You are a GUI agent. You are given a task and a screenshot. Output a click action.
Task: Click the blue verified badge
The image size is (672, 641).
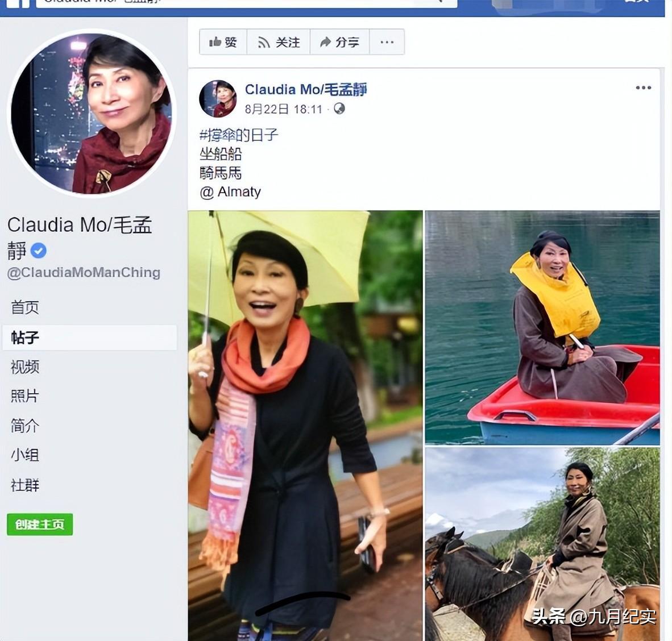click(39, 251)
